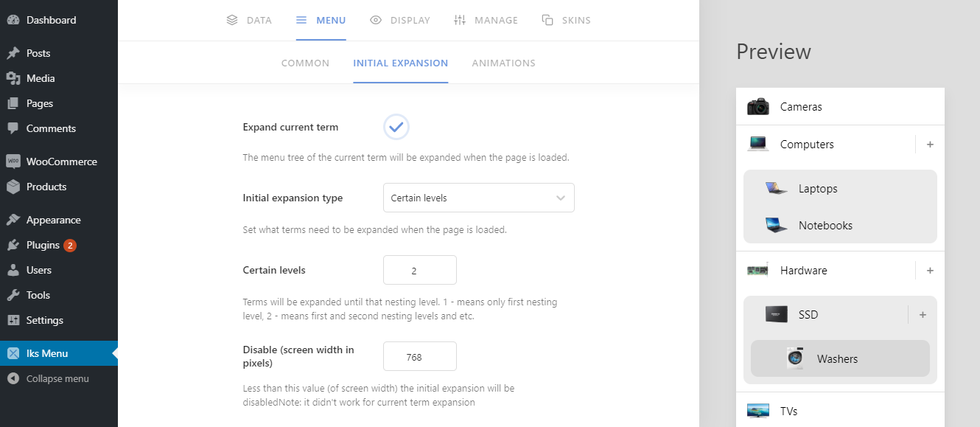Switch to the Animations sub-tab
Viewport: 980px width, 427px height.
(503, 63)
